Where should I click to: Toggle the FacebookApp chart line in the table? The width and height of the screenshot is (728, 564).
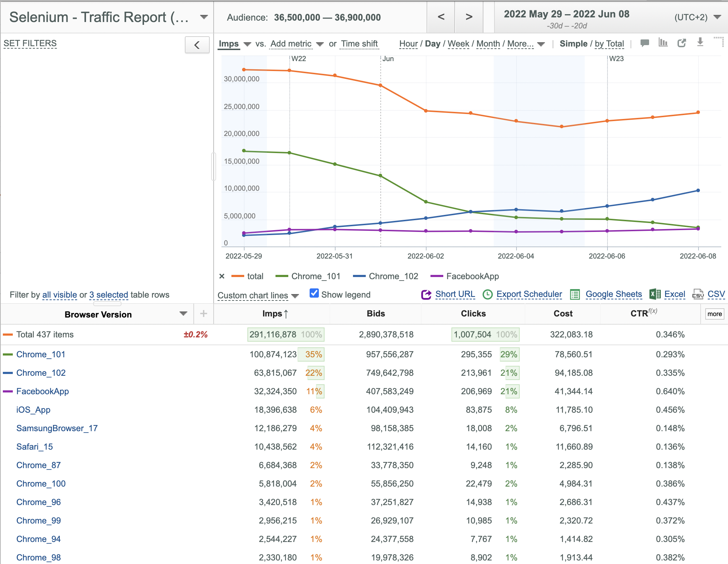click(x=8, y=391)
